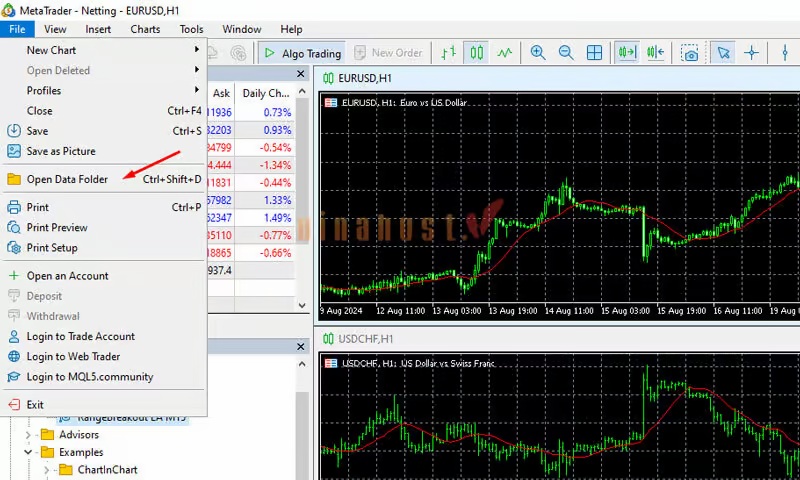Open the Tools menu
Image resolution: width=800 pixels, height=480 pixels.
(191, 29)
